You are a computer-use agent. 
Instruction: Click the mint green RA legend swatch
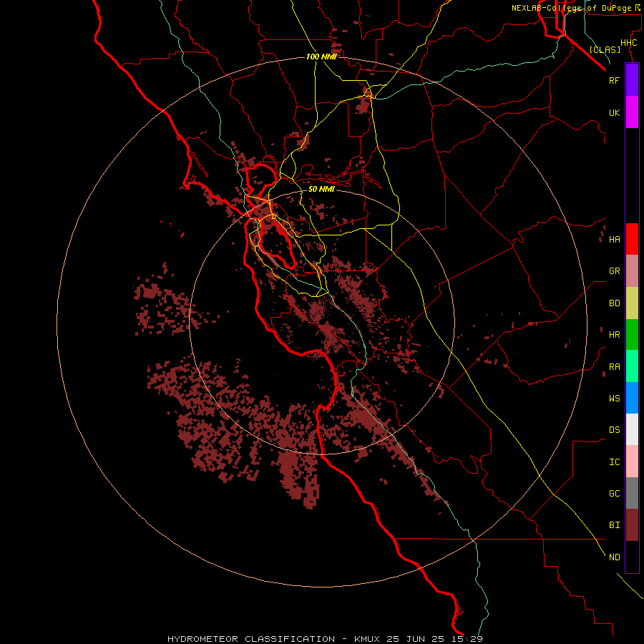(x=632, y=366)
